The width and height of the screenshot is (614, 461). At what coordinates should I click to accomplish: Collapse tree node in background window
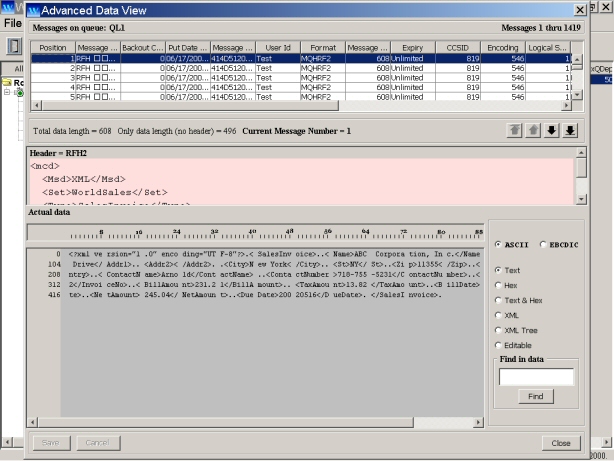(x=7, y=92)
